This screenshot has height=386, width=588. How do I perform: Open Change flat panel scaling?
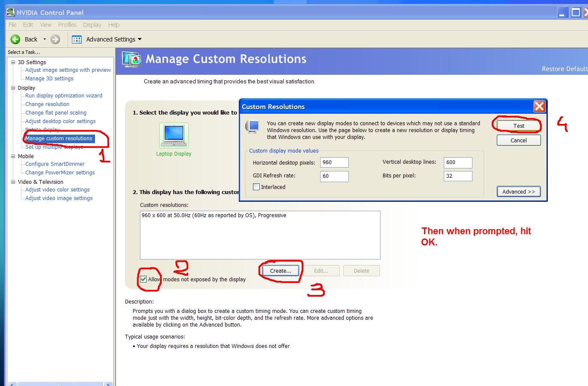click(56, 113)
